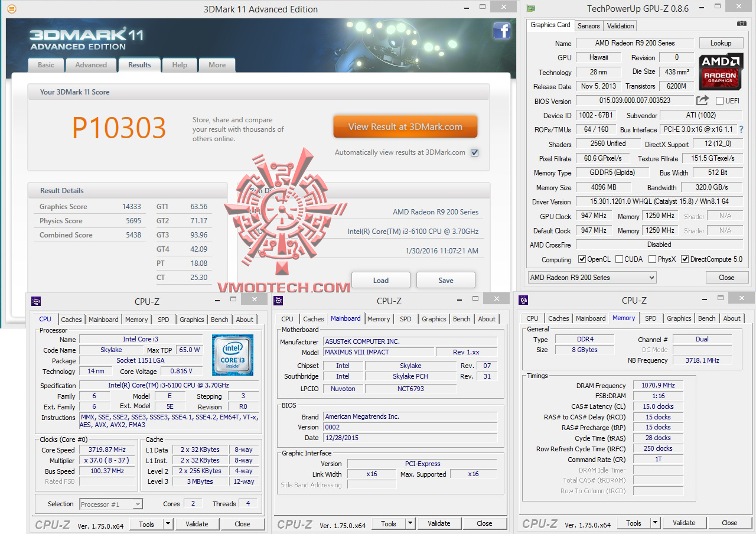
Task: Click the Combined Score value 5438
Action: click(133, 235)
